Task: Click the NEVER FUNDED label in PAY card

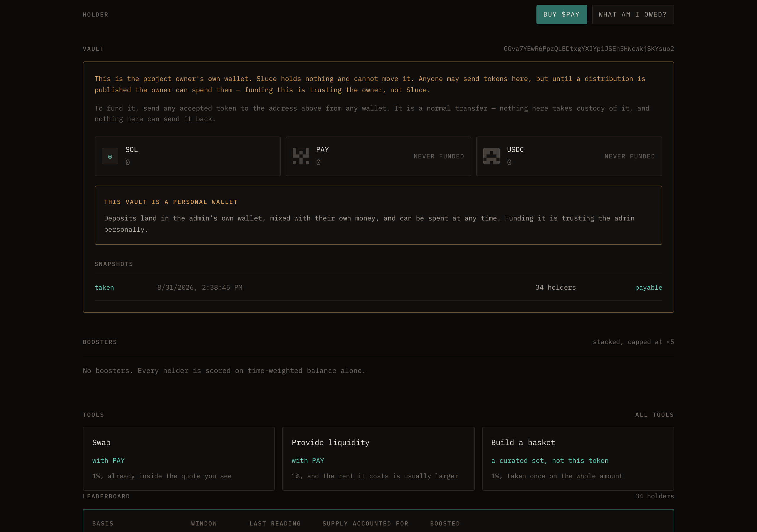Action: coord(439,156)
